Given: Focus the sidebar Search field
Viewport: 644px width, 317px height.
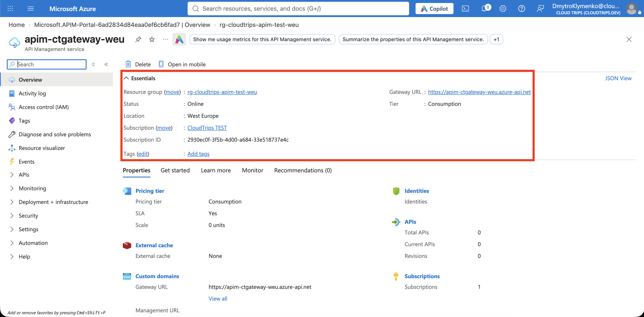Looking at the screenshot, I should coord(47,64).
